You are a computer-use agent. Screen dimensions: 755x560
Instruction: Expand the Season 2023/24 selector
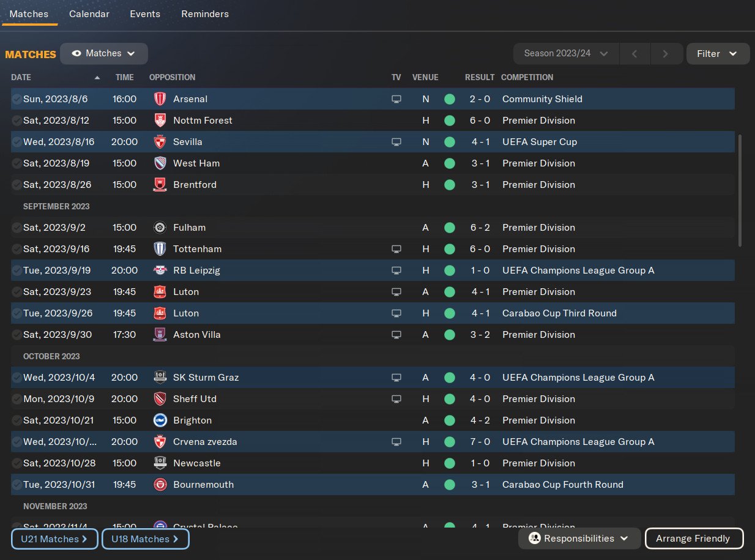pyautogui.click(x=566, y=54)
